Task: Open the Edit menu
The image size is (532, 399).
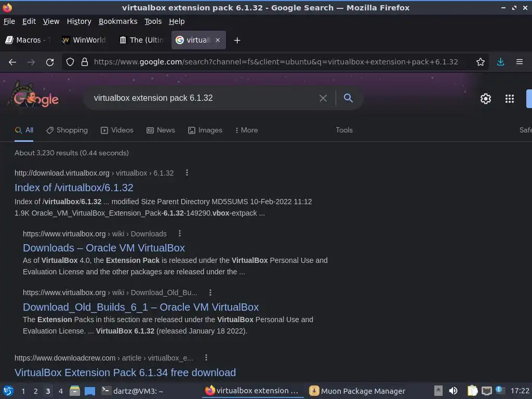Action: (29, 21)
